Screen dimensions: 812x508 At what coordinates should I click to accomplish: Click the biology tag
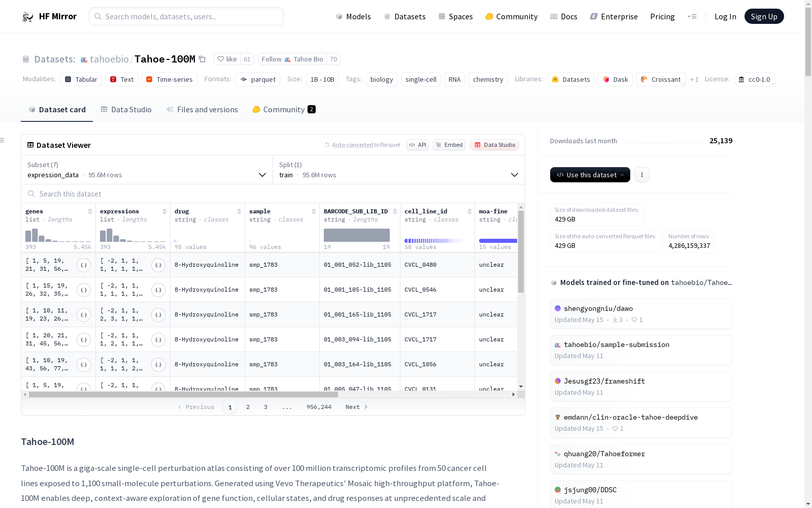tap(382, 79)
